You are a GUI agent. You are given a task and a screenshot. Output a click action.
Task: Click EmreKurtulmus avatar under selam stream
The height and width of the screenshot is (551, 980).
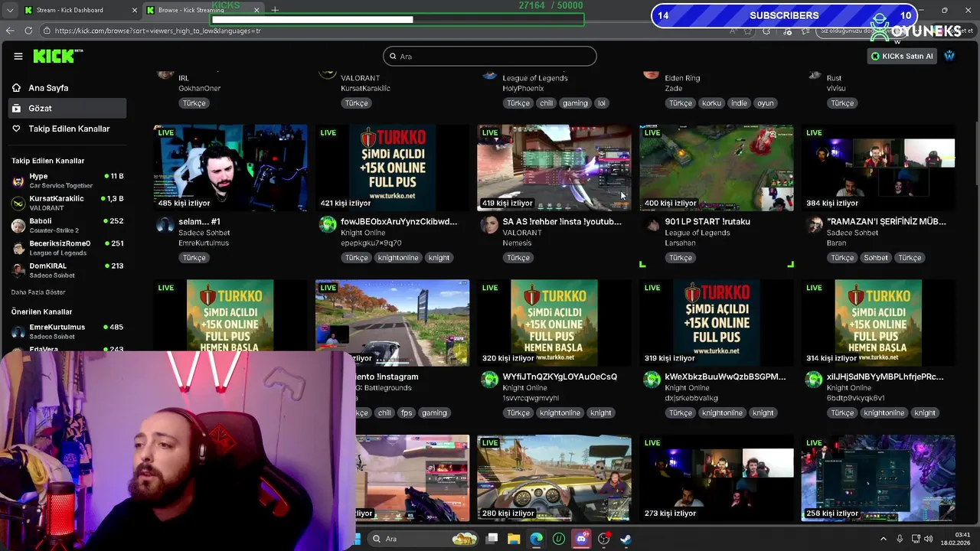click(165, 224)
